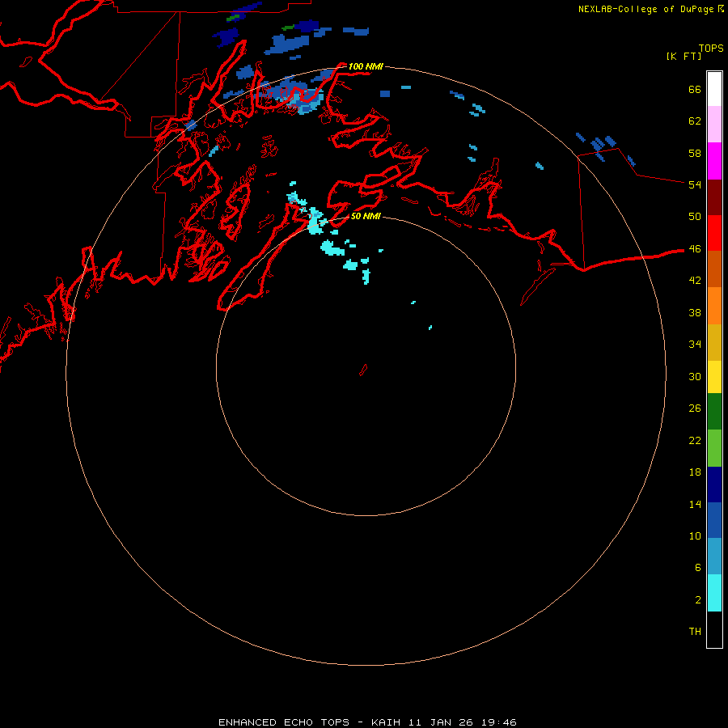Select the medium blue legend swatch
This screenshot has height=728, width=728.
714,520
